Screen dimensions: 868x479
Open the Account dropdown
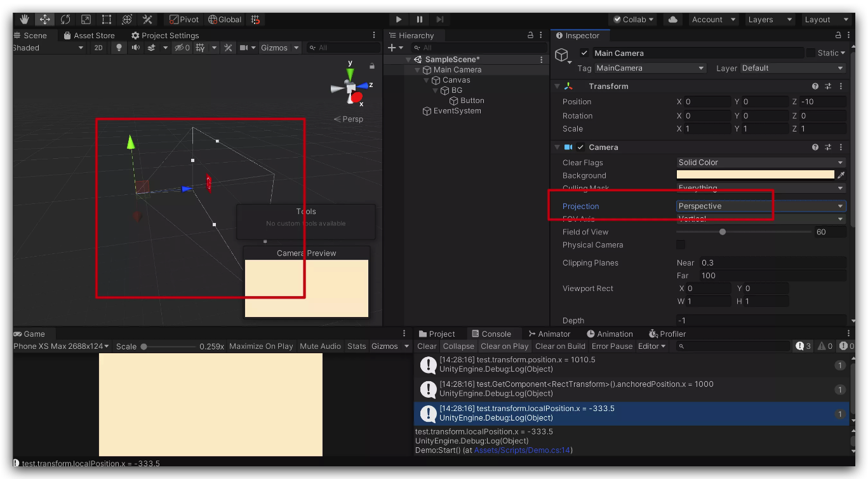pos(713,20)
